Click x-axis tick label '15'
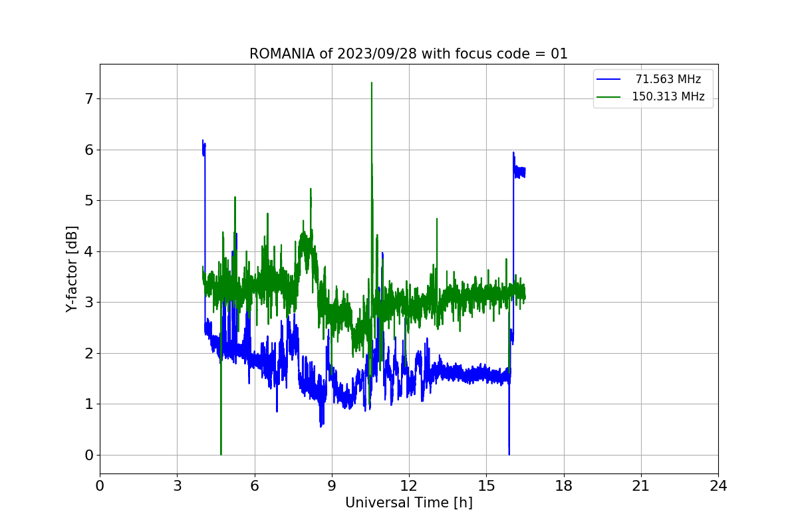 [486, 486]
